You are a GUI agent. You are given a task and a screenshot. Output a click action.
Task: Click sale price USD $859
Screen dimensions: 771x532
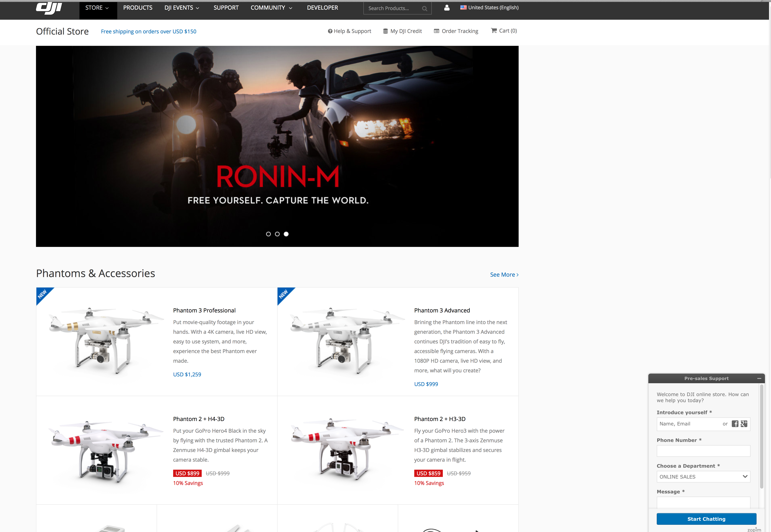pyautogui.click(x=428, y=473)
